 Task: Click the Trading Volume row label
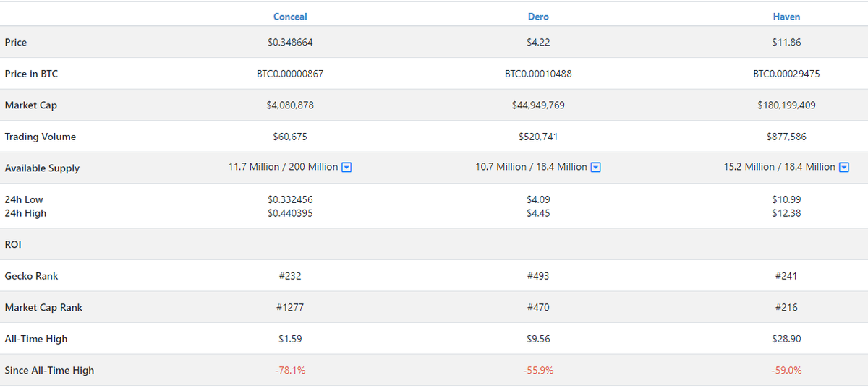click(41, 137)
